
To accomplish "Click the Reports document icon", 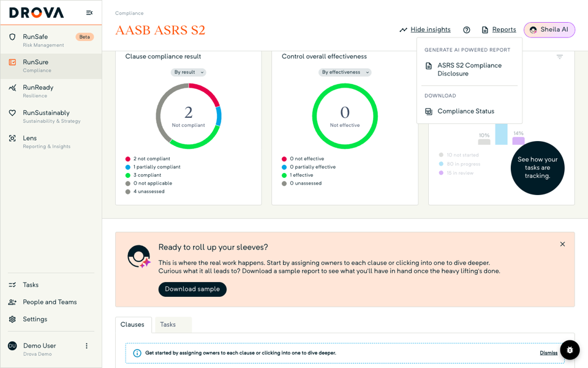I will 485,29.
